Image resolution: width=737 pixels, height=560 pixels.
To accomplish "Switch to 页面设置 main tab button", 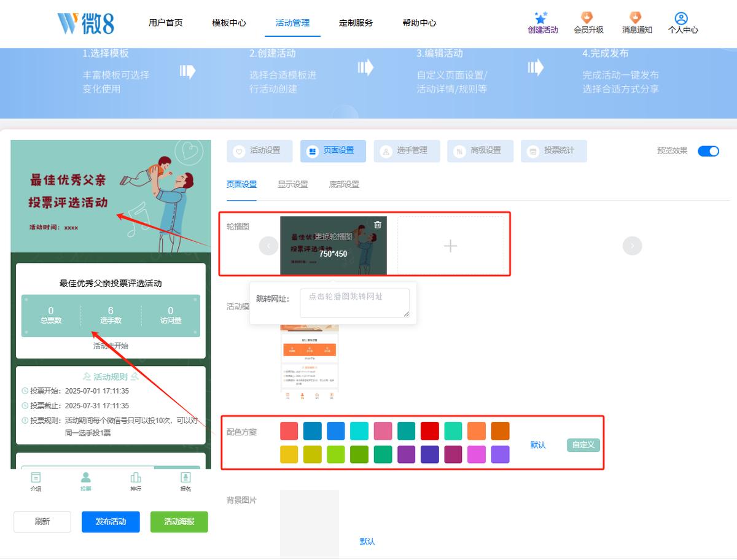I will click(333, 151).
